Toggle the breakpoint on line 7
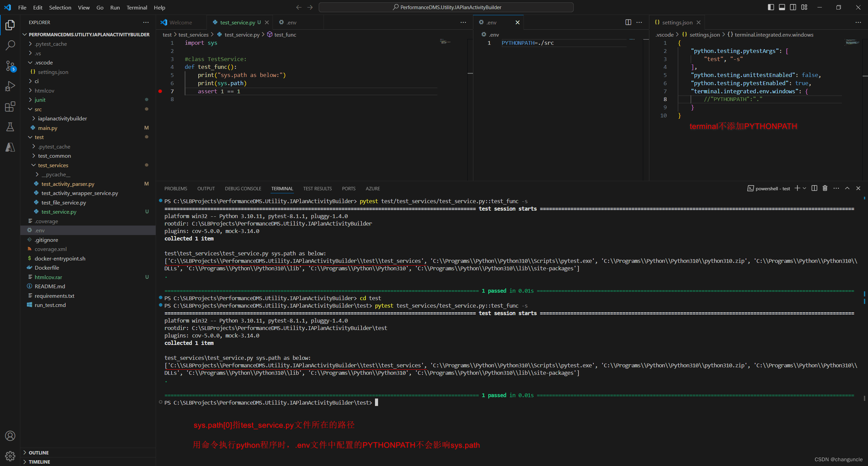The image size is (868, 466). coord(160,91)
